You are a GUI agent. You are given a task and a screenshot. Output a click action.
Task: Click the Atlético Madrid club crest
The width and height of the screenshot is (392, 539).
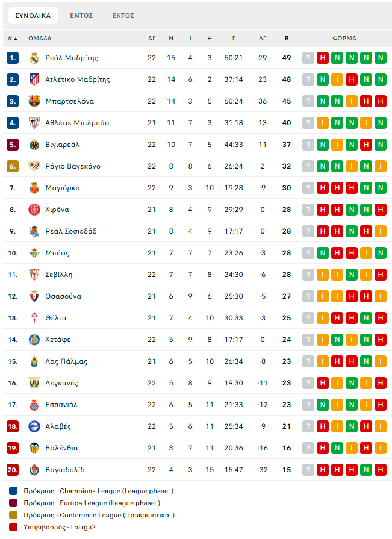pyautogui.click(x=34, y=79)
